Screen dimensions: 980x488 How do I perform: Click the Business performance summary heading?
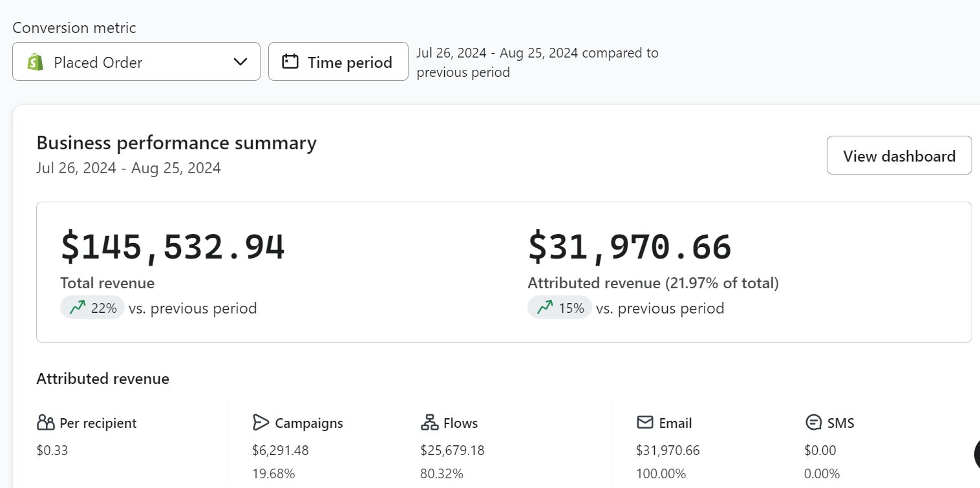pyautogui.click(x=176, y=143)
